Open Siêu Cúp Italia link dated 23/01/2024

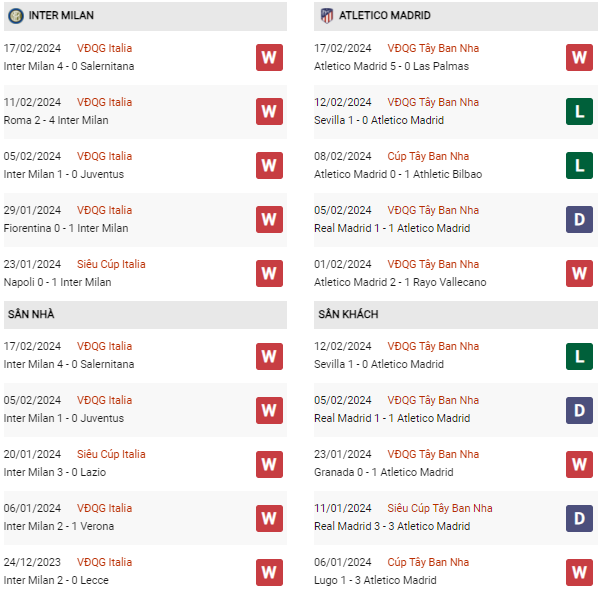click(111, 264)
